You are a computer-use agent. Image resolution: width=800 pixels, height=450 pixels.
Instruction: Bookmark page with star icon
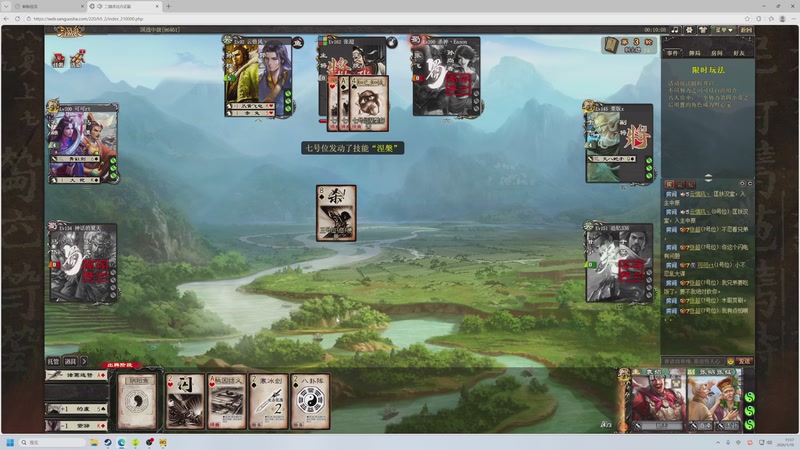[x=747, y=18]
